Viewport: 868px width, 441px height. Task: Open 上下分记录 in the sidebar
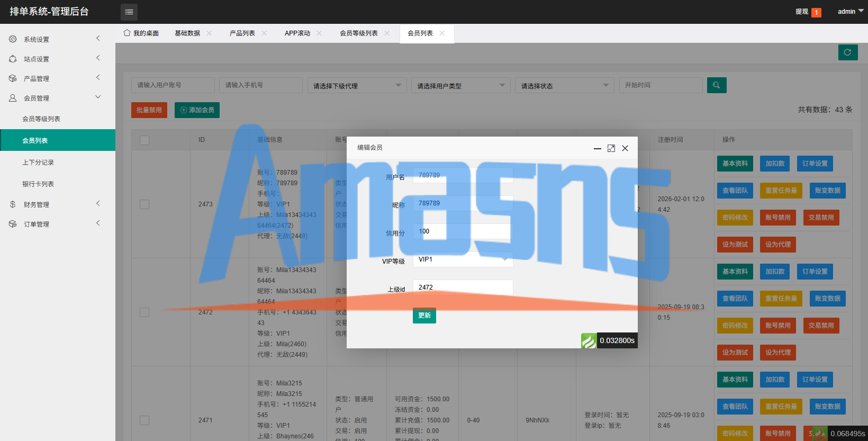(58, 163)
